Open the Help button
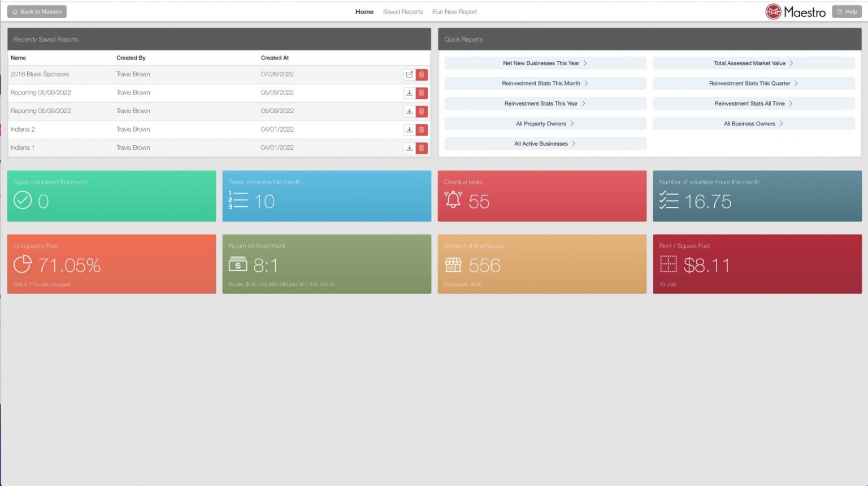The image size is (868, 486). [x=847, y=11]
